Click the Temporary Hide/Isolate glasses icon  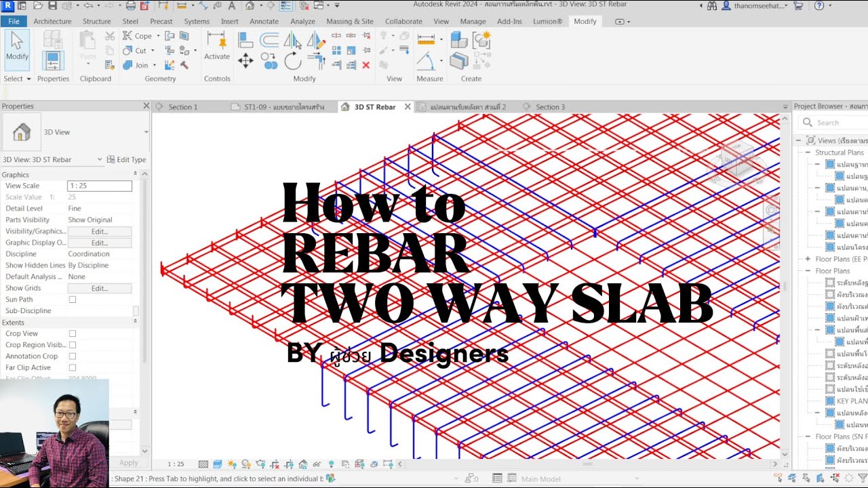(317, 464)
